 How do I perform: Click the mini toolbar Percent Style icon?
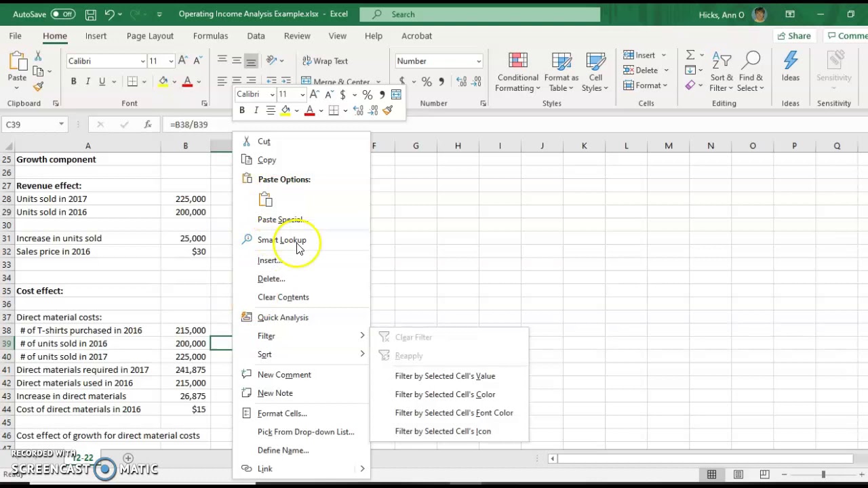coord(367,95)
